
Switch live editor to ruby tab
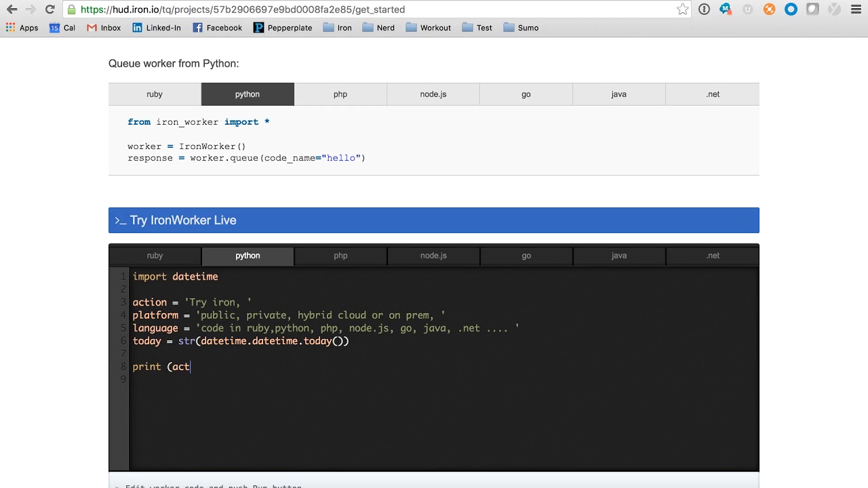[x=155, y=256]
